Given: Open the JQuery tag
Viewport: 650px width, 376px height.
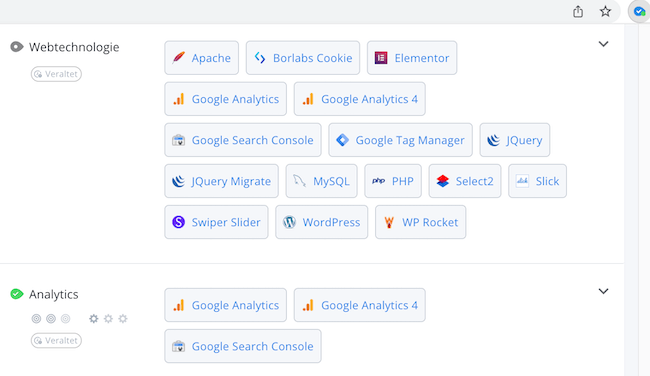Looking at the screenshot, I should coord(514,140).
